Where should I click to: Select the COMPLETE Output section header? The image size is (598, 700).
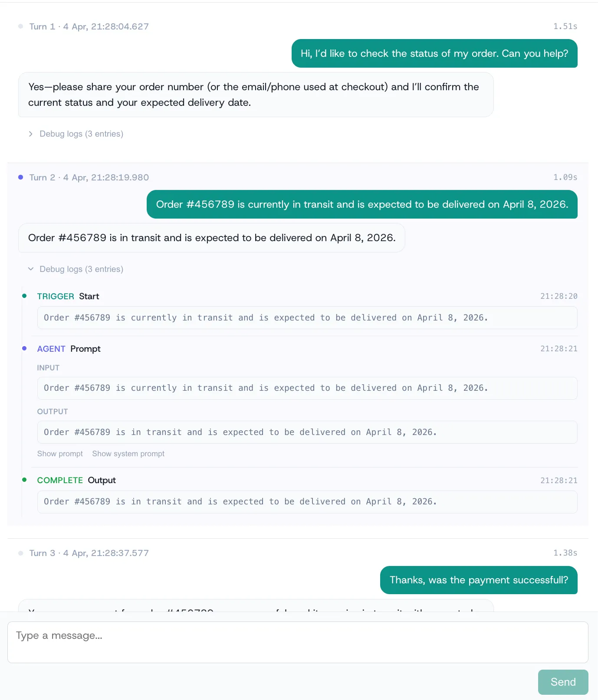click(76, 480)
